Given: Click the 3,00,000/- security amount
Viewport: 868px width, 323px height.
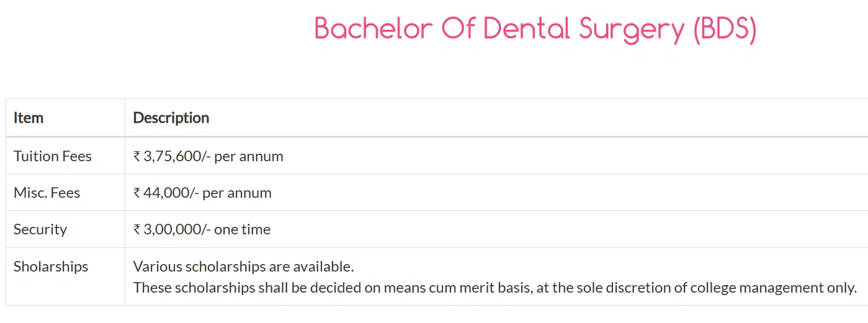Looking at the screenshot, I should [177, 229].
